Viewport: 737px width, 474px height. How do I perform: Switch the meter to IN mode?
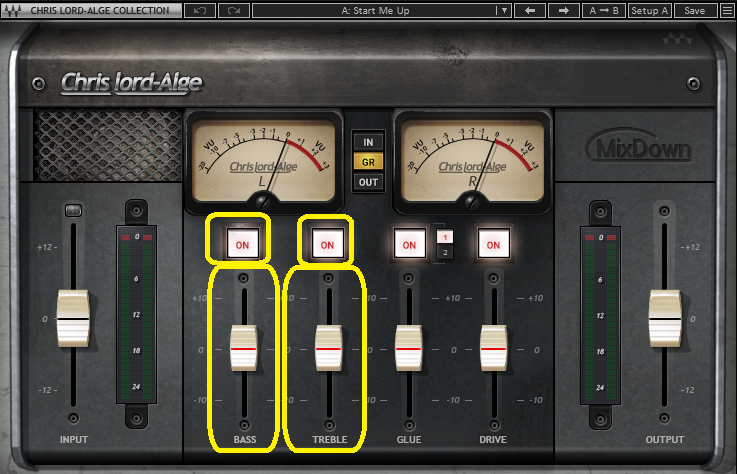(368, 140)
